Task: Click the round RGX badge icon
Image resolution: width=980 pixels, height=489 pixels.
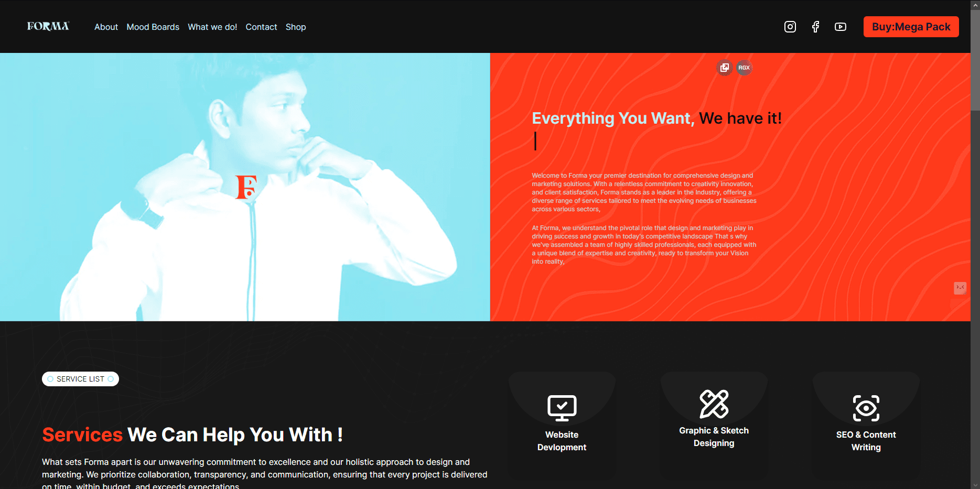Action: pyautogui.click(x=744, y=68)
